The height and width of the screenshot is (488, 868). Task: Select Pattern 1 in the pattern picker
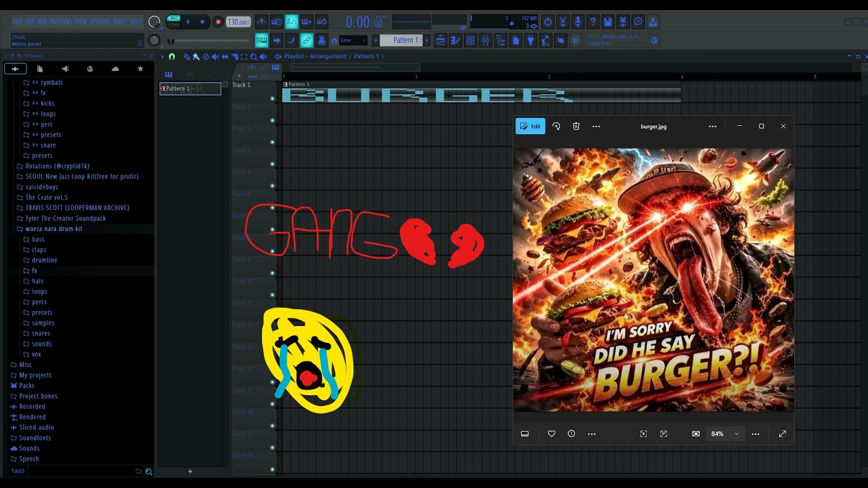(x=191, y=89)
